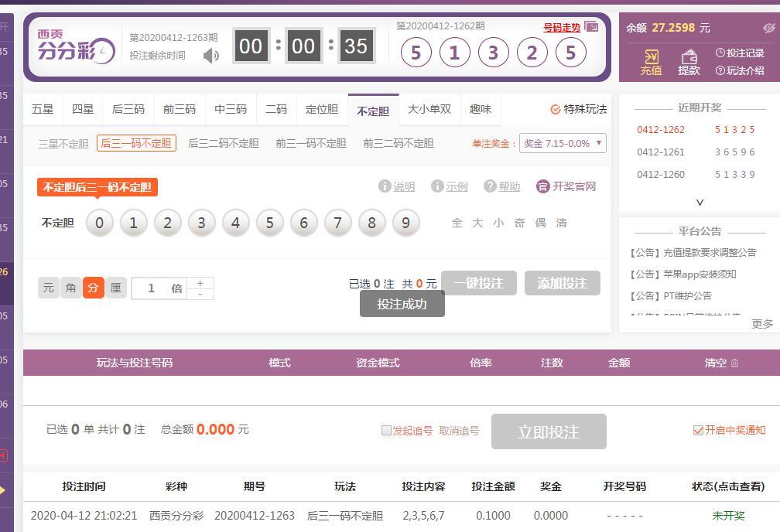Viewport: 780px width, 532px height.
Task: View 投注记录 betting records
Action: click(x=739, y=53)
